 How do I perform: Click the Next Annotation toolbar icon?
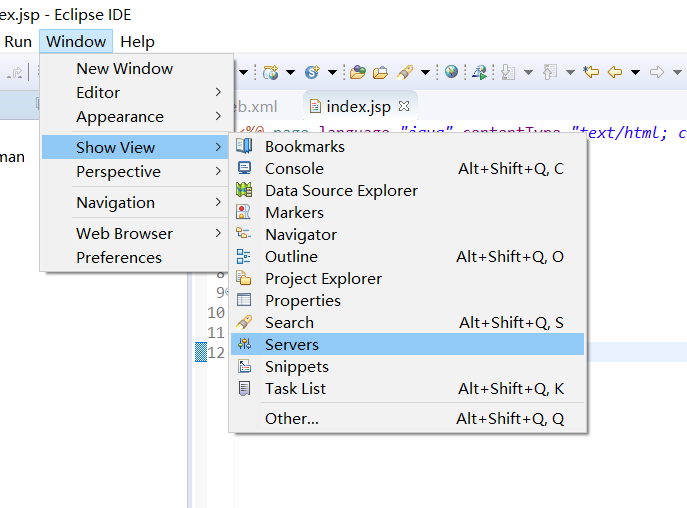(x=508, y=72)
